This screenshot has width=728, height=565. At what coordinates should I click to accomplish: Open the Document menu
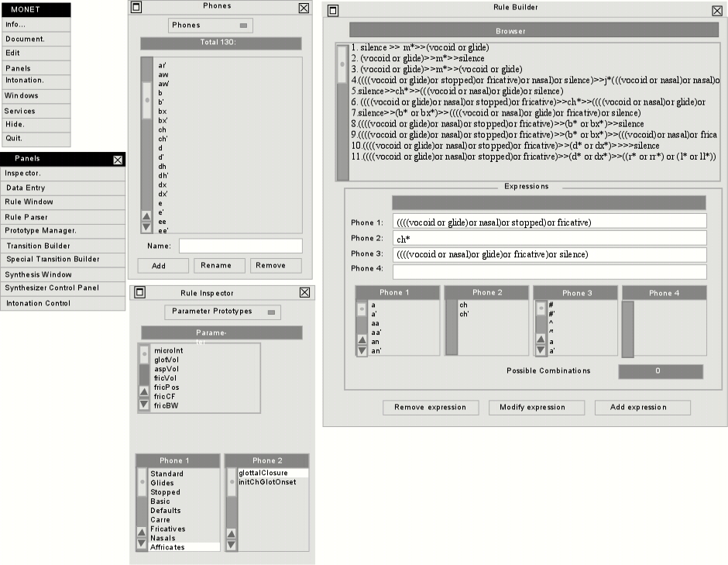tap(36, 39)
